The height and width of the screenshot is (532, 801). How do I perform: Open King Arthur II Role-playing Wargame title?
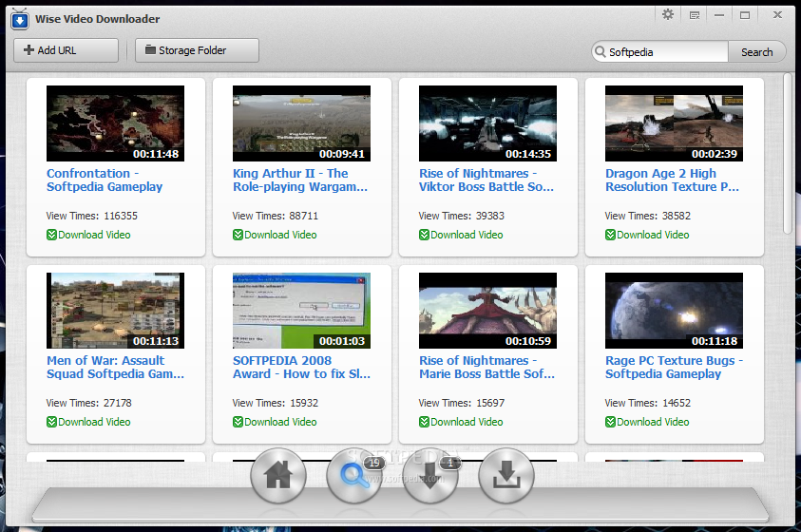tap(300, 180)
